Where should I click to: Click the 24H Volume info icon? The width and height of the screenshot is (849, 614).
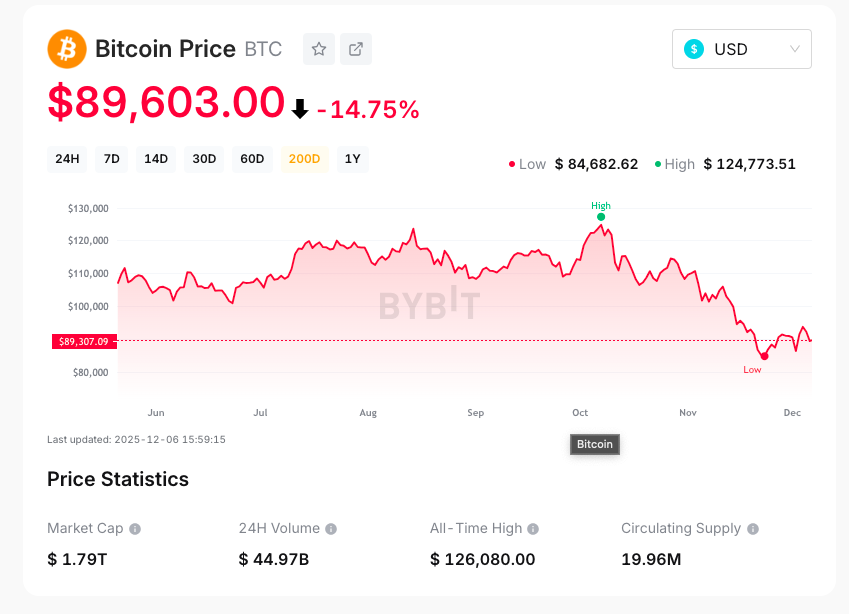click(x=331, y=529)
